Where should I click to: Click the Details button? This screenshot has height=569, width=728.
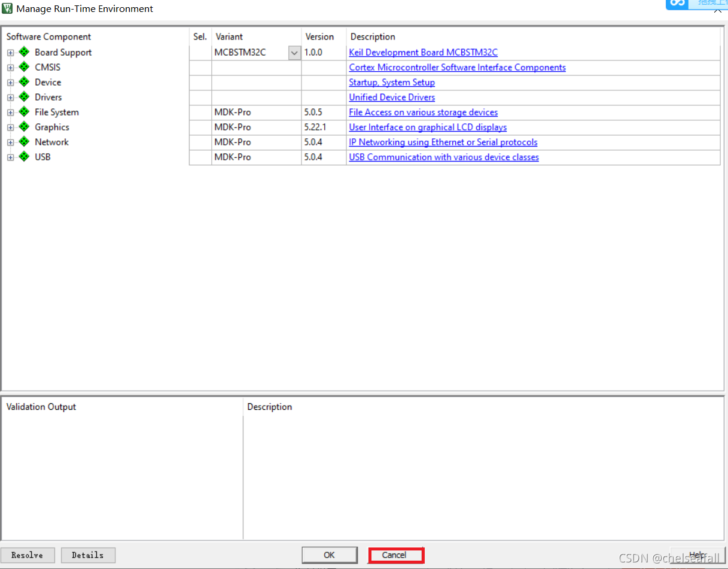[x=88, y=555]
